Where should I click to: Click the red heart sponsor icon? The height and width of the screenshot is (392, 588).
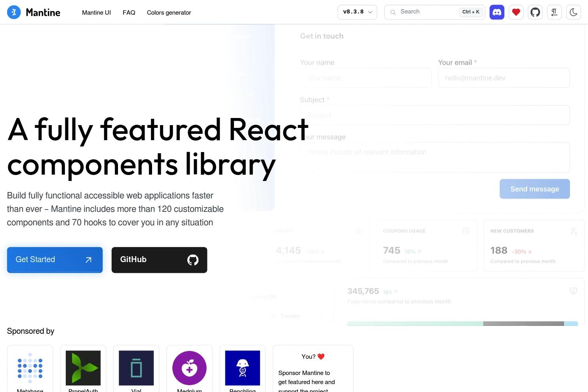516,12
